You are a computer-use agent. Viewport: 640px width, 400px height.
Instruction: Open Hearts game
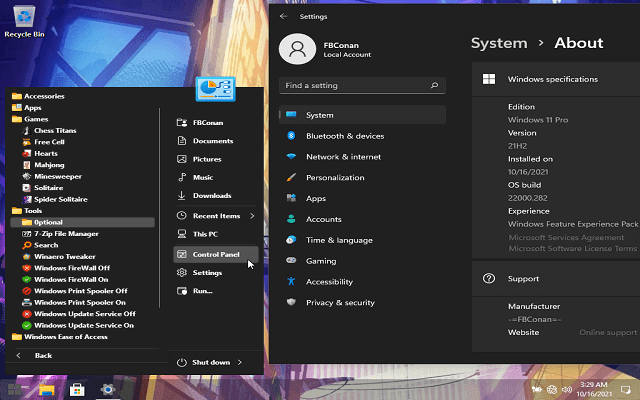pyautogui.click(x=40, y=153)
